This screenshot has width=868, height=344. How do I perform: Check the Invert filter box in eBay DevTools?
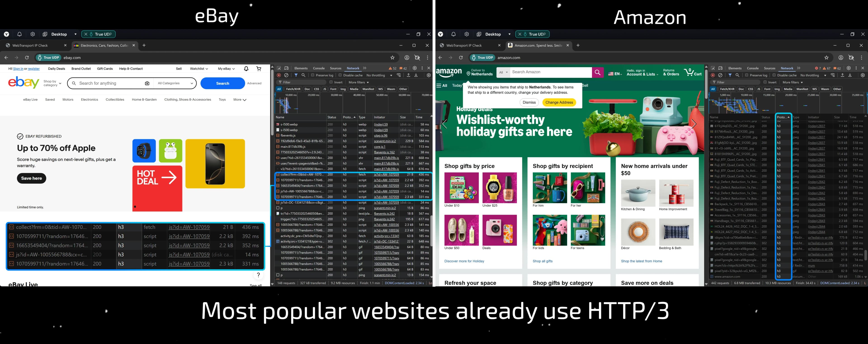click(x=331, y=82)
